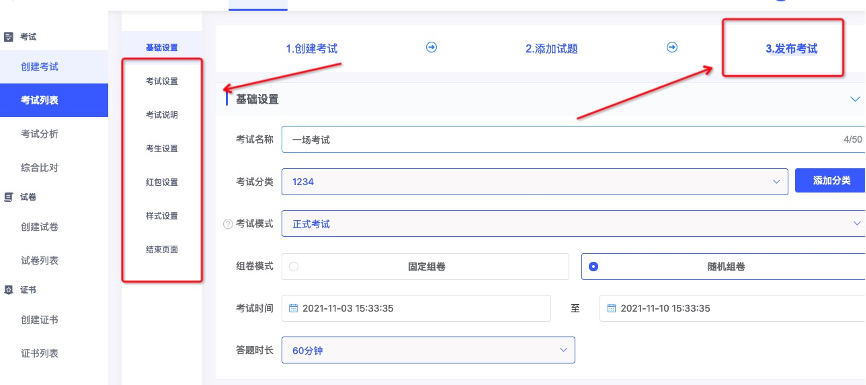The height and width of the screenshot is (385, 866).
Task: Click the 添加分类 button
Action: point(831,181)
